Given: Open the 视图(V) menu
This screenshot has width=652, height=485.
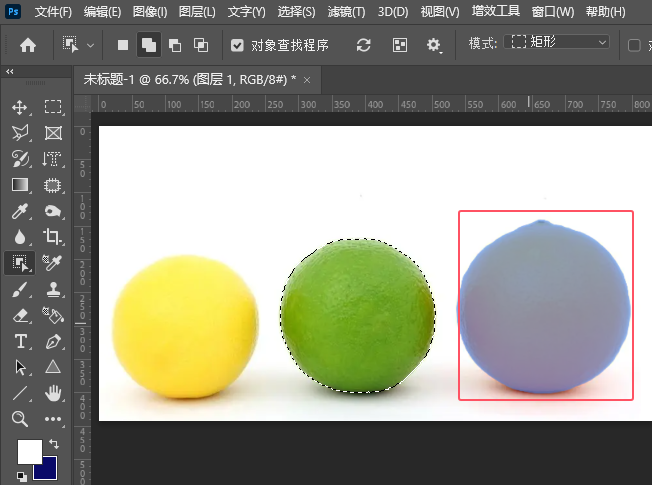Looking at the screenshot, I should (440, 12).
